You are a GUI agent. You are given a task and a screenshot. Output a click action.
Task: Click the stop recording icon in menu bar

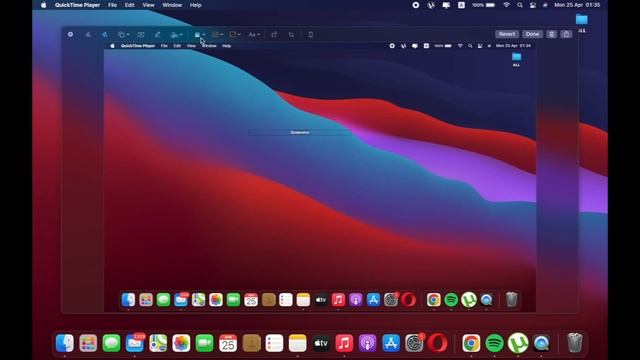(416, 5)
